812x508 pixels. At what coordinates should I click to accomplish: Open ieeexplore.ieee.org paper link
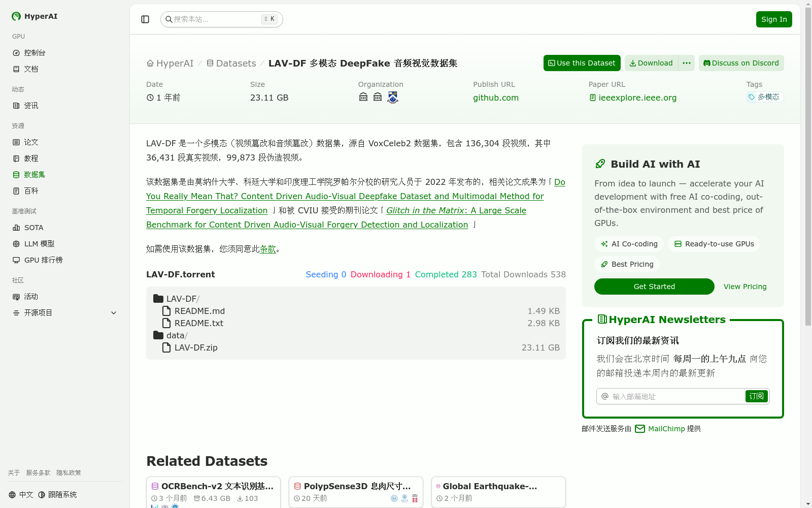(x=633, y=98)
